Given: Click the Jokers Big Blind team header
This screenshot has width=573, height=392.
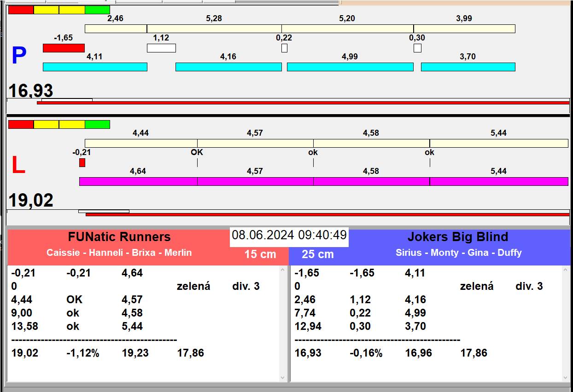Looking at the screenshot, I should (x=458, y=237).
